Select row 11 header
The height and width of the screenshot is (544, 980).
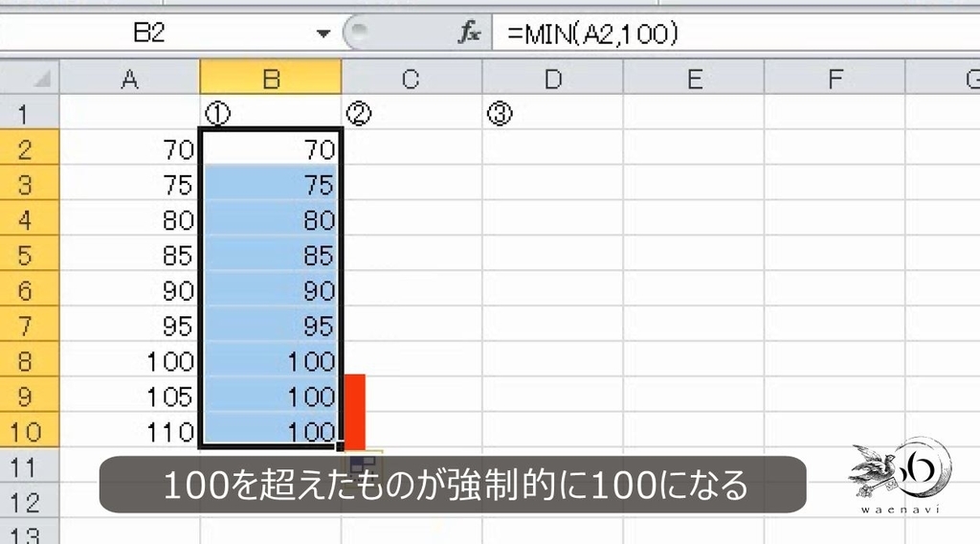pos(30,465)
